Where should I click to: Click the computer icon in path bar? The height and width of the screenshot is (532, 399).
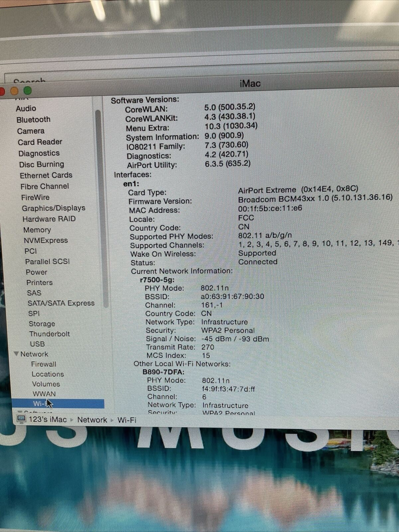21,419
